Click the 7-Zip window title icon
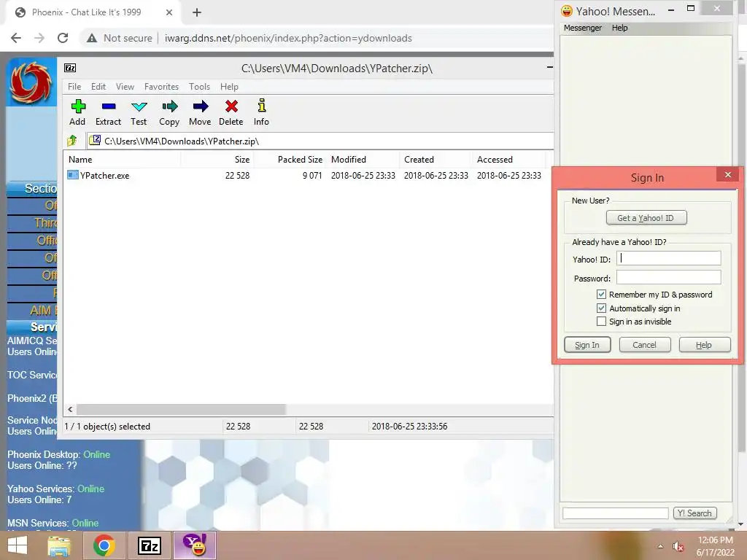Image resolution: width=747 pixels, height=560 pixels. tap(70, 68)
